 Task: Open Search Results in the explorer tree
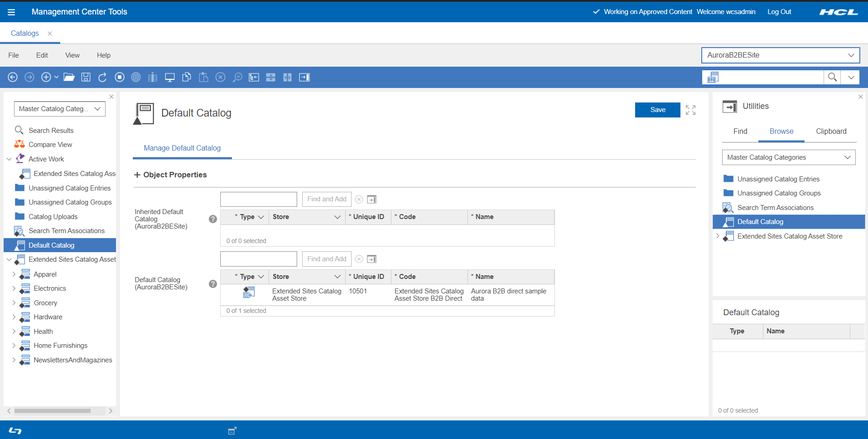pos(51,131)
